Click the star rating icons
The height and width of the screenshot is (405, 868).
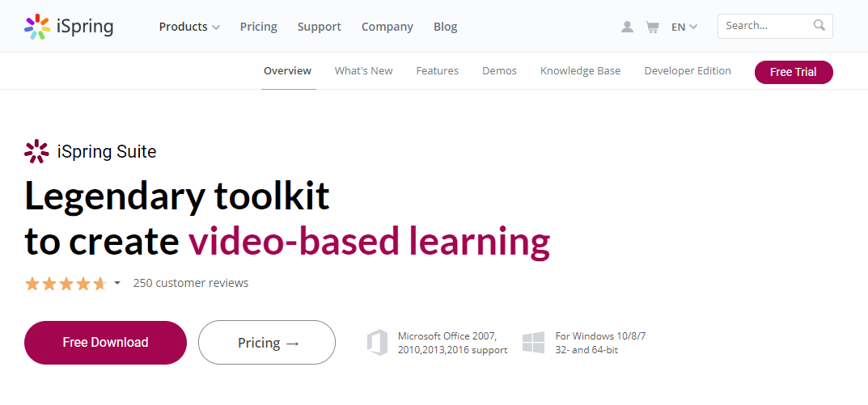pyautogui.click(x=66, y=284)
